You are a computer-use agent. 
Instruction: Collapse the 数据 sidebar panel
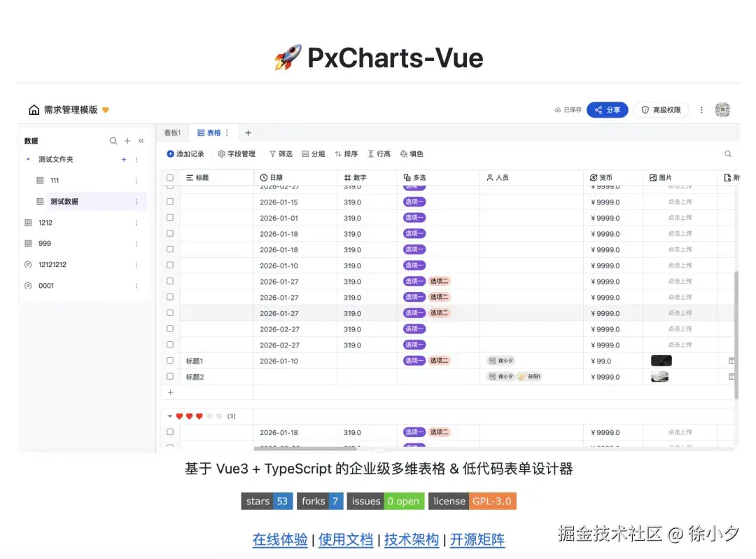(141, 141)
